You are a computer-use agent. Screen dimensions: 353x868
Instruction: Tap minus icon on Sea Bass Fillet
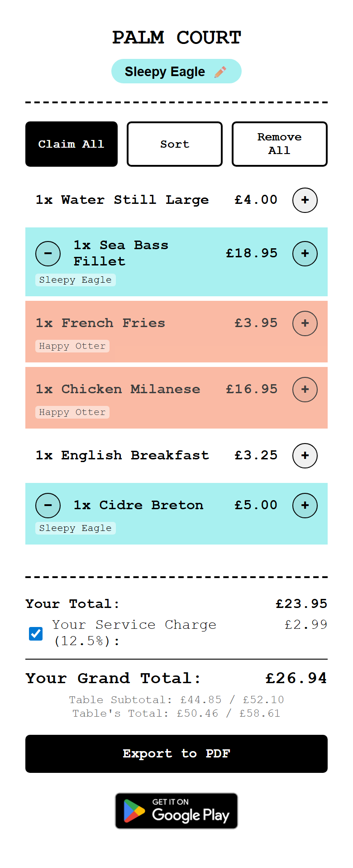click(48, 254)
